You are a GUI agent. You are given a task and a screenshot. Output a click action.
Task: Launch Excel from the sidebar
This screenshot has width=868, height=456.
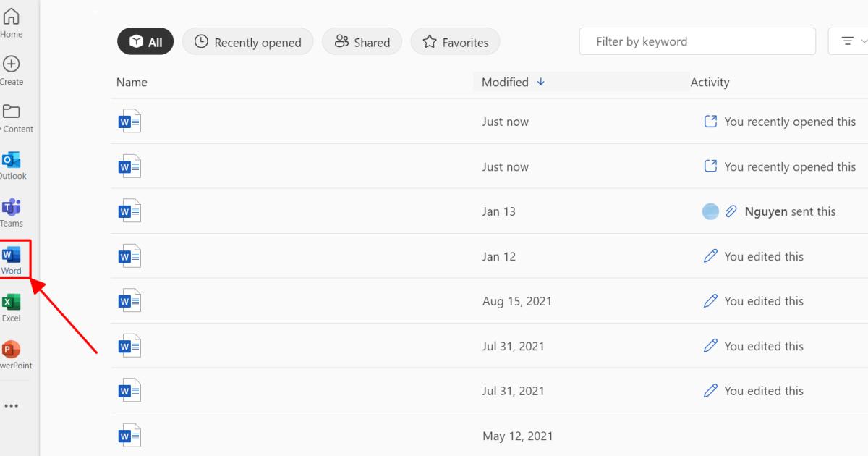[x=12, y=302]
